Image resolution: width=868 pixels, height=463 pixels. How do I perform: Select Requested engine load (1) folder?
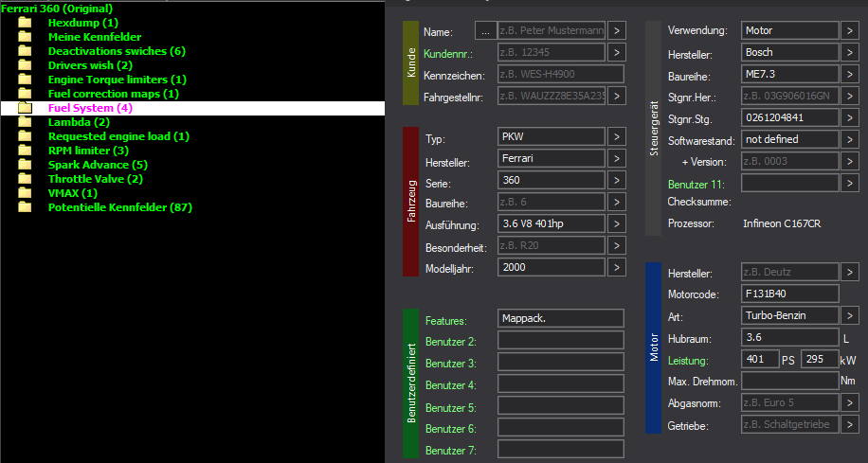pos(118,136)
